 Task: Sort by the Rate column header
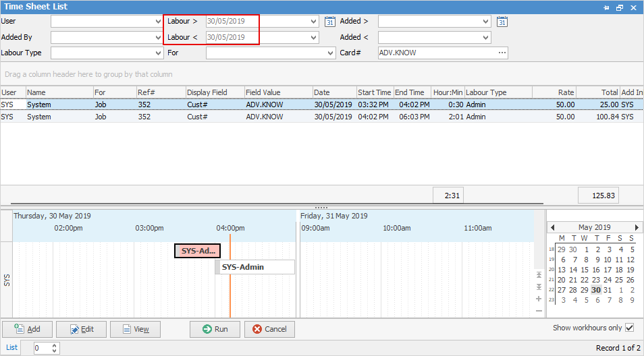(554, 92)
